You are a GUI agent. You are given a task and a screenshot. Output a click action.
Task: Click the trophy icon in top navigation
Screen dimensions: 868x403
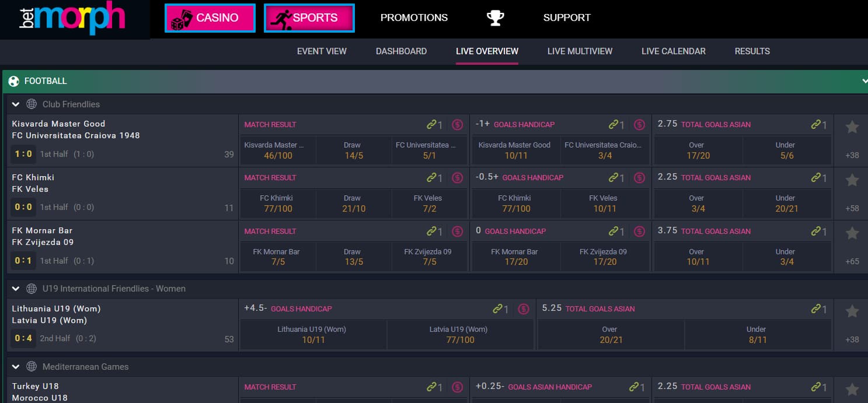495,18
